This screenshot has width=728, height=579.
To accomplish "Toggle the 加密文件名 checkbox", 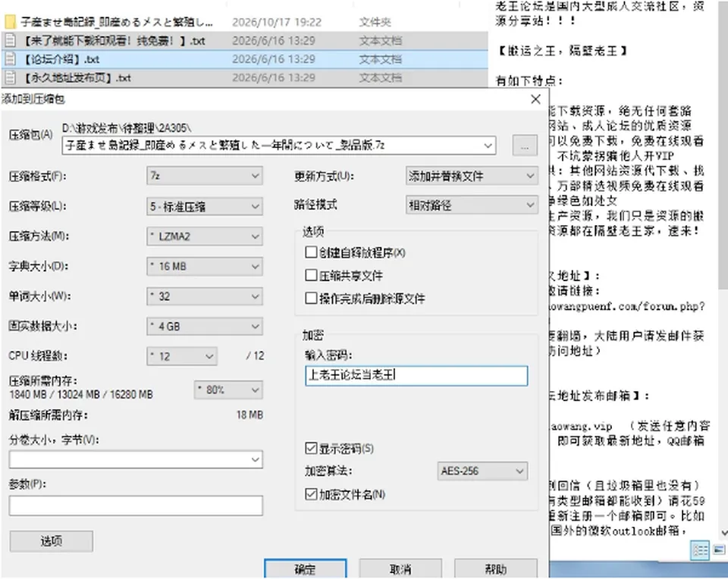I will pos(311,494).
